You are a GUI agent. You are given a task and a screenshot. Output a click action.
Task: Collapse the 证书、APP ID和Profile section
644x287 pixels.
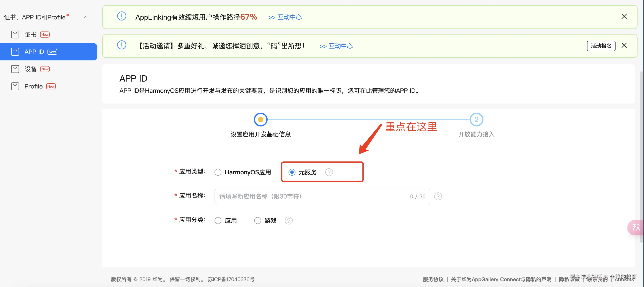click(x=86, y=17)
